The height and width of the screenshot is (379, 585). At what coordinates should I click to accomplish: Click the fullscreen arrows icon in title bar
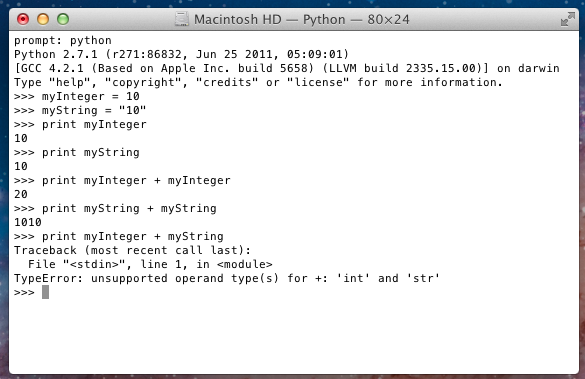[567, 19]
